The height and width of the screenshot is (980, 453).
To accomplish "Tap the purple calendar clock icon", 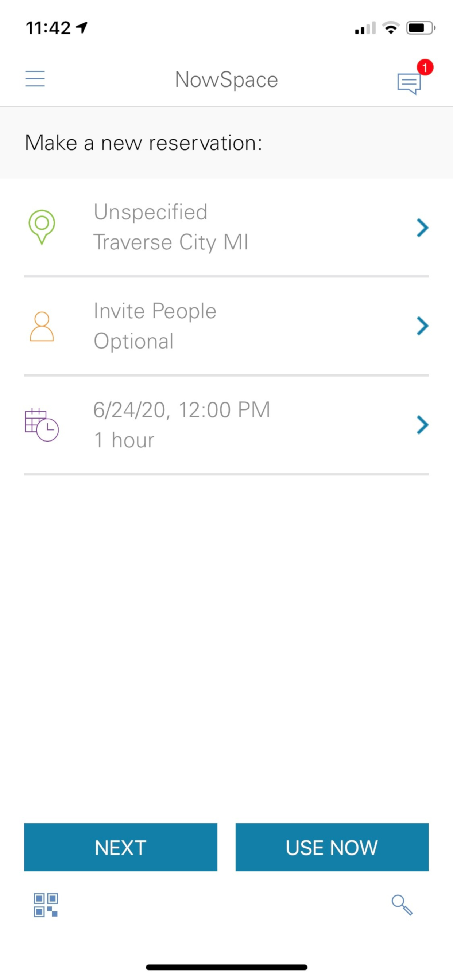I will pos(42,425).
